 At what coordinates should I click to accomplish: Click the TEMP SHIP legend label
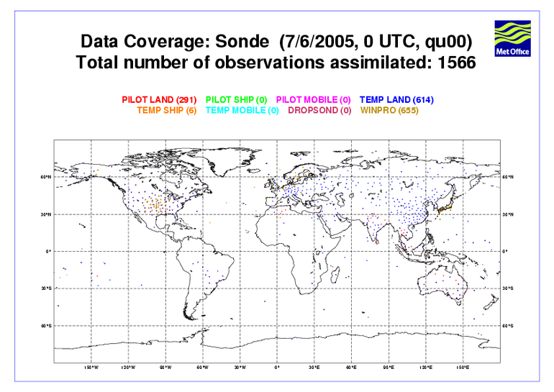[x=166, y=111]
